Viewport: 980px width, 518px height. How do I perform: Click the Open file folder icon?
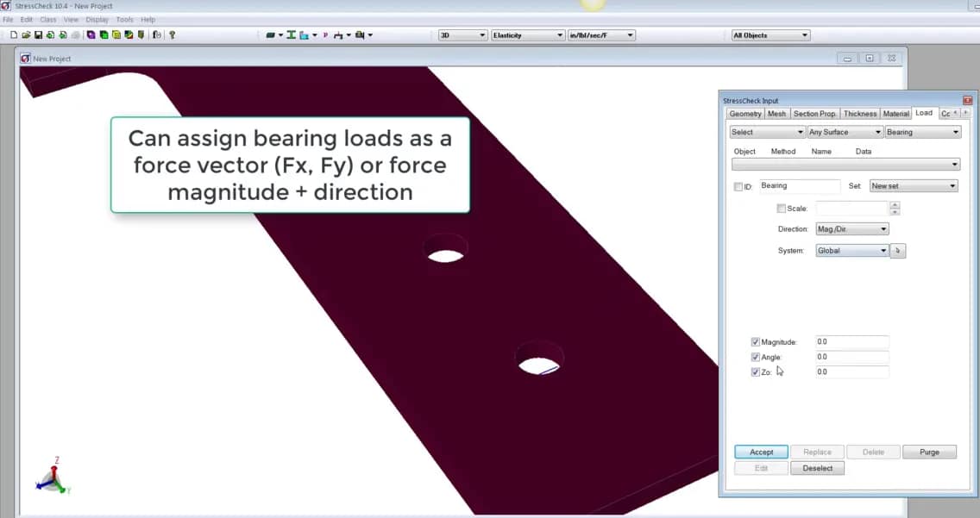tap(26, 34)
